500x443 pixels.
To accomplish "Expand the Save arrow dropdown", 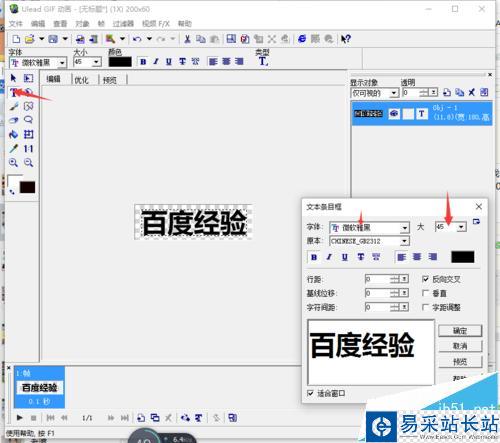I will coord(65,39).
